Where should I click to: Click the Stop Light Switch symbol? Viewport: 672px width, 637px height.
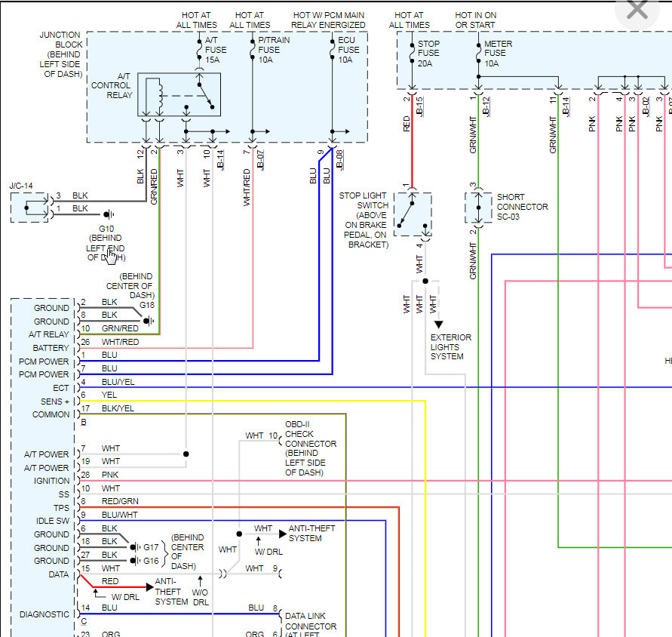pyautogui.click(x=413, y=214)
